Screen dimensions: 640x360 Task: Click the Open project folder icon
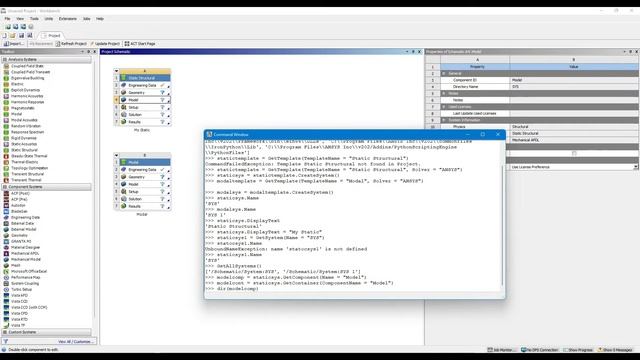pyautogui.click(x=13, y=36)
